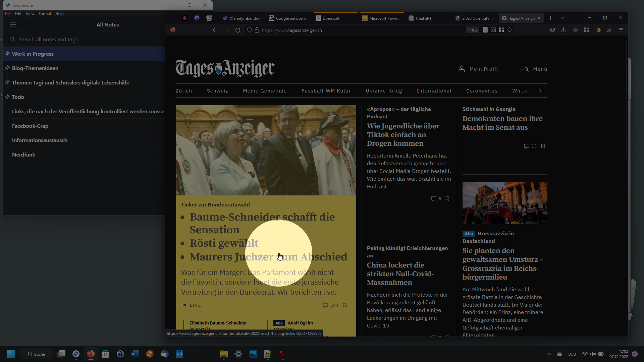The width and height of the screenshot is (644, 362).
Task: Open Mein Profil
Action: coord(478,69)
